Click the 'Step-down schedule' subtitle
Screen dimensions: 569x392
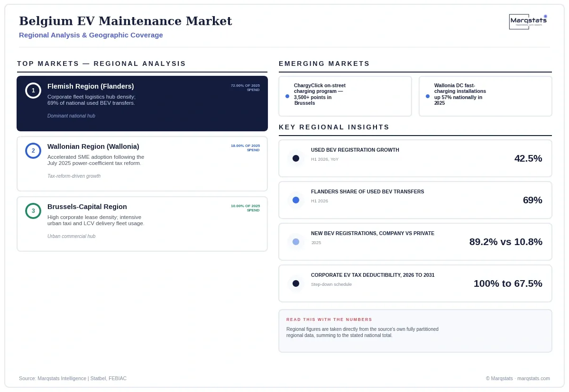coord(331,284)
